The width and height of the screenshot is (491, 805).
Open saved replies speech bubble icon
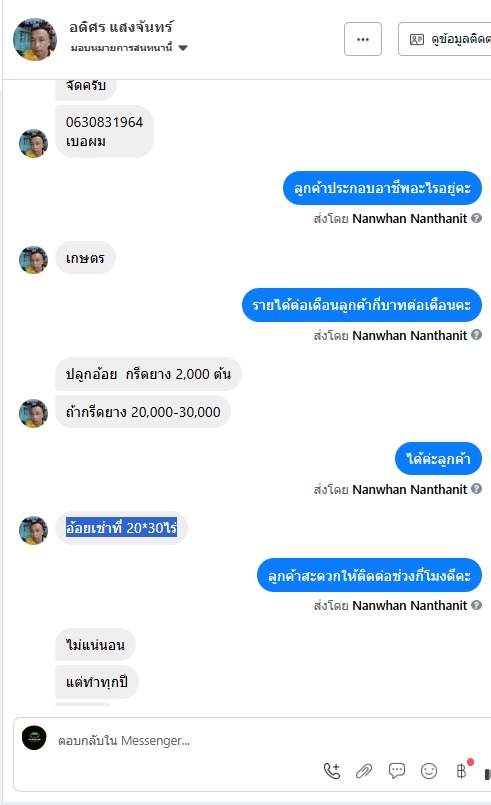(x=396, y=771)
